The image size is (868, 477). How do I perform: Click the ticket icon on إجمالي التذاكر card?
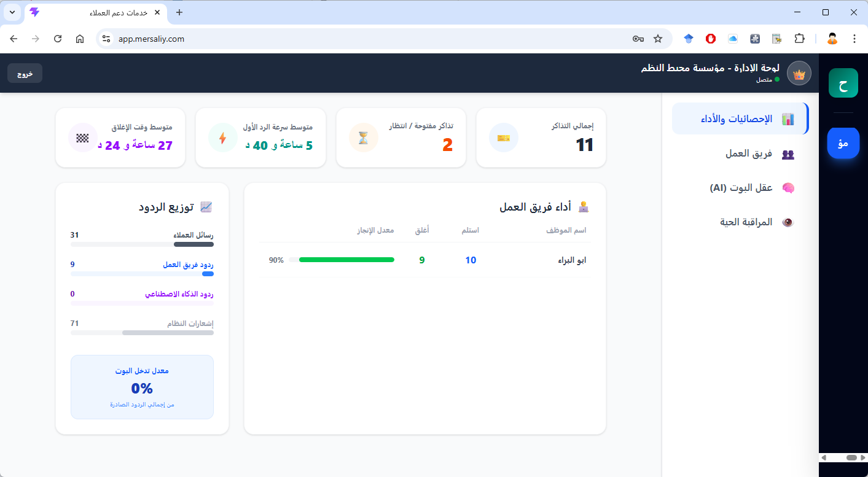pyautogui.click(x=504, y=138)
